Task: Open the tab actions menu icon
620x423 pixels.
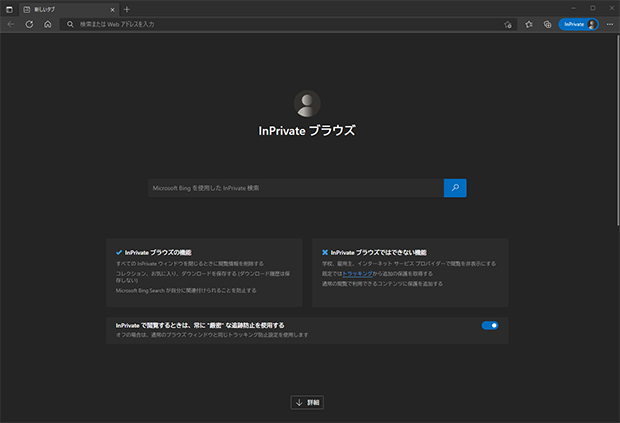Action: tap(9, 9)
